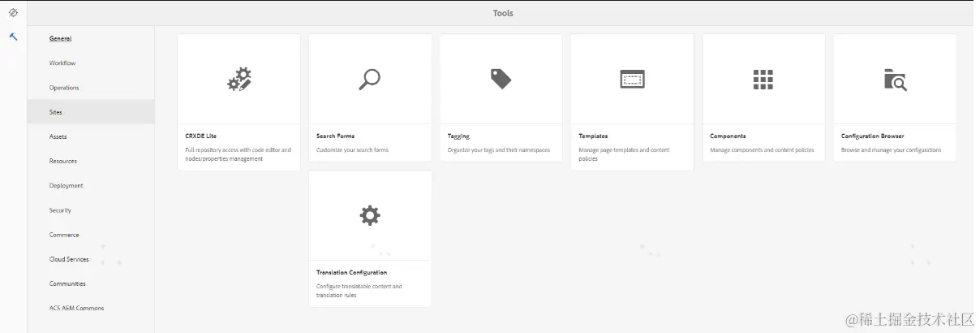This screenshot has width=980, height=333.
Task: Select Sites in the sidebar
Action: point(56,112)
